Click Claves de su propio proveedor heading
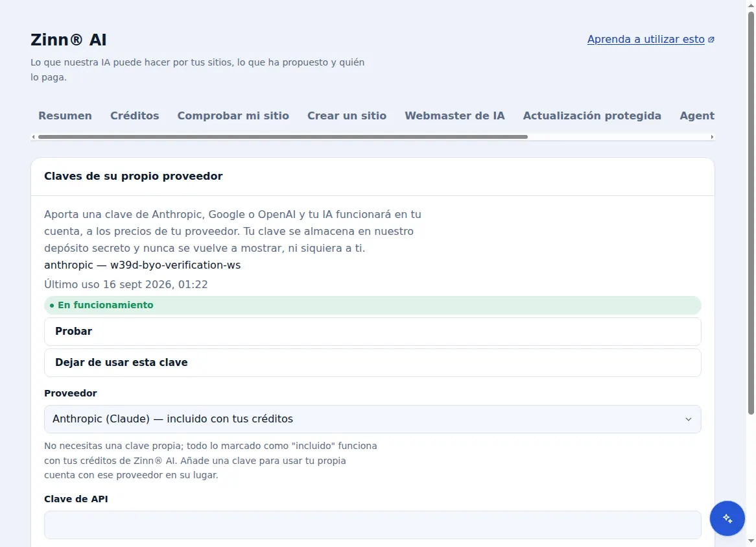Screen dimensions: 756x547 tap(133, 176)
